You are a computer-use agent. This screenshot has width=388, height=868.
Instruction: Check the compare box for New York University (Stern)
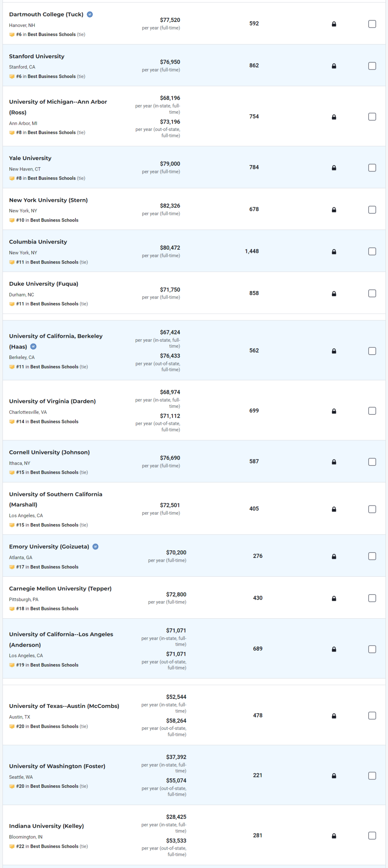(372, 209)
